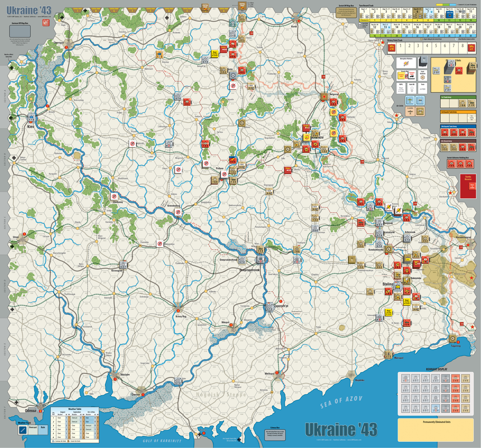Click the Nogaisk Steppe label
Screen dimensions: 481x448
tap(221, 394)
